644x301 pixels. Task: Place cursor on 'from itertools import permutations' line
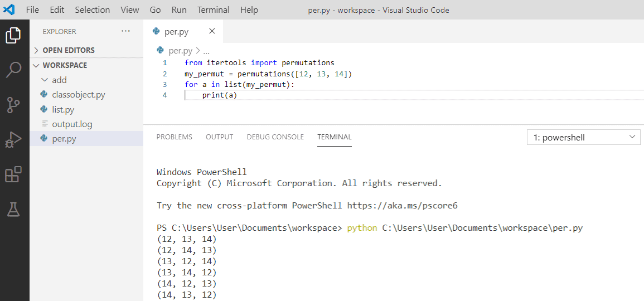pos(260,63)
